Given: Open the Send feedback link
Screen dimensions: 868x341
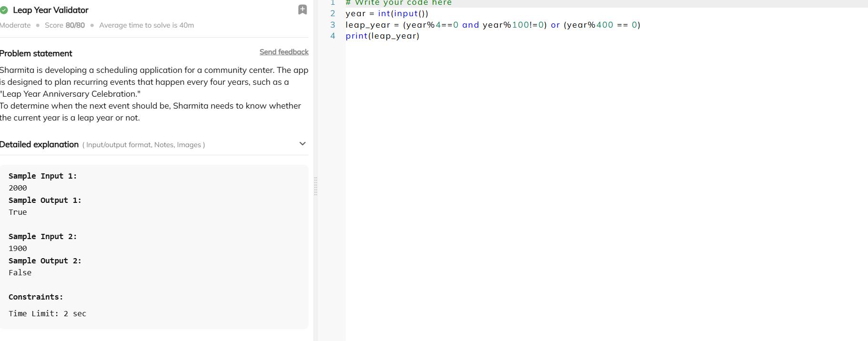Looking at the screenshot, I should click(x=284, y=52).
